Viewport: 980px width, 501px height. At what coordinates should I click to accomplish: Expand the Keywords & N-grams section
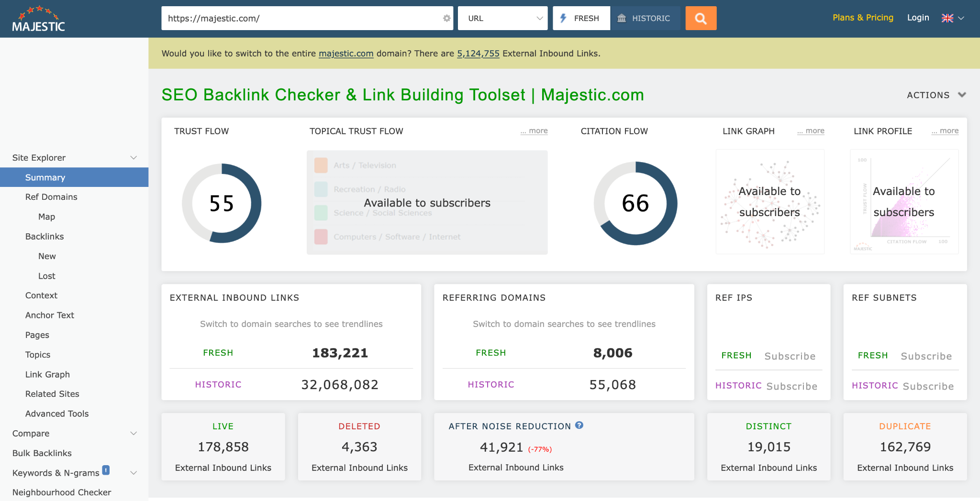click(134, 473)
